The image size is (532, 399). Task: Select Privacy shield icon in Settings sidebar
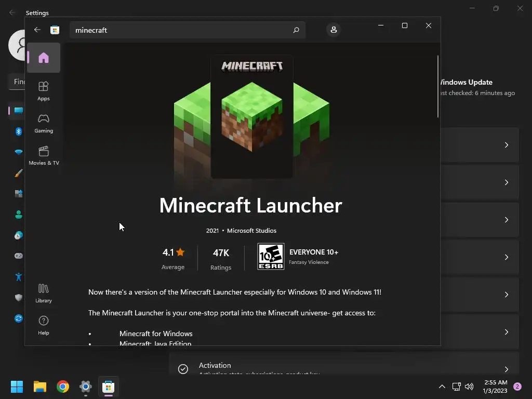pos(18,298)
